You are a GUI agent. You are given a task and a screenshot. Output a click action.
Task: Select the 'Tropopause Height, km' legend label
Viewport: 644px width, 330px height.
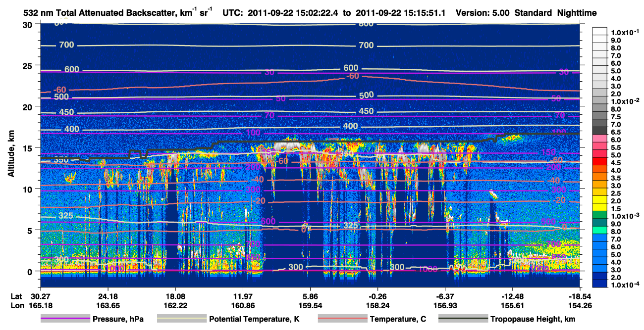533,320
